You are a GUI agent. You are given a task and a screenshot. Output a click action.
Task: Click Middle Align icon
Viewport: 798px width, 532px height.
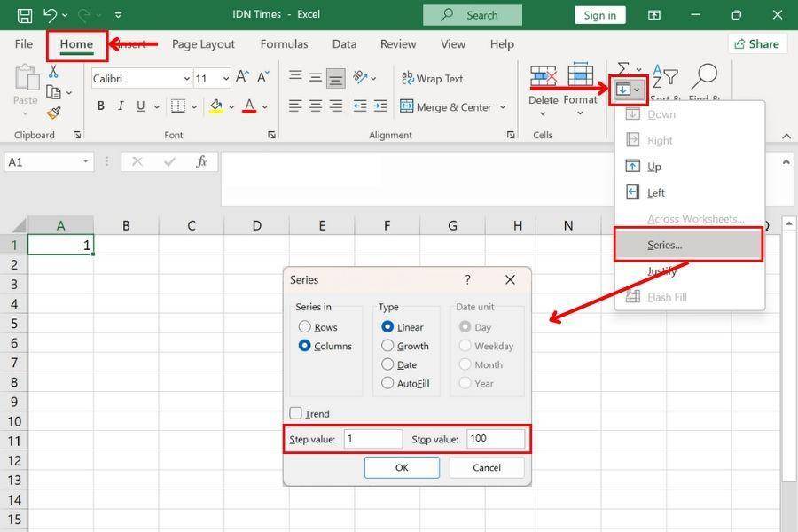click(x=316, y=77)
